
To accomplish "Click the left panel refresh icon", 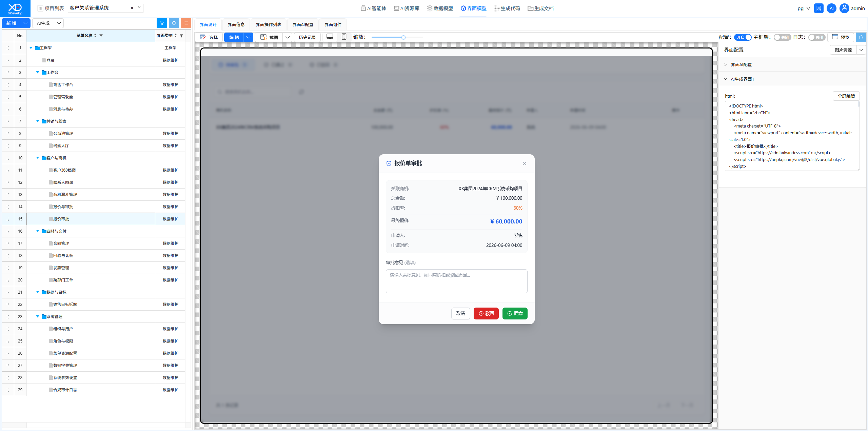I will pos(174,23).
